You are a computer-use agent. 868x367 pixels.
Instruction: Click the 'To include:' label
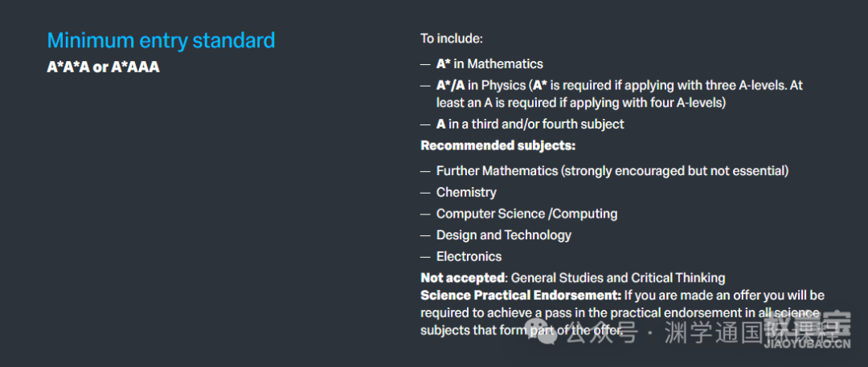(452, 39)
